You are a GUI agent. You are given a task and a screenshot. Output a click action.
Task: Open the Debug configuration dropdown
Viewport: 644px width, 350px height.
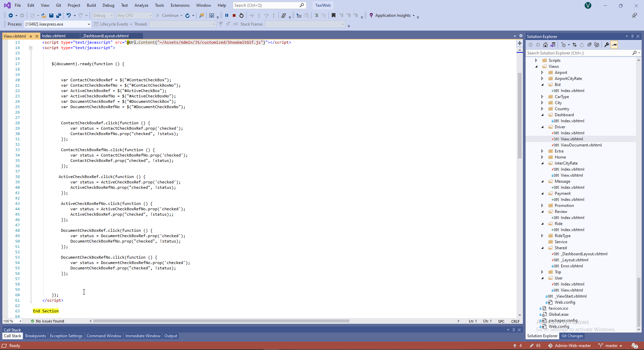pyautogui.click(x=103, y=15)
